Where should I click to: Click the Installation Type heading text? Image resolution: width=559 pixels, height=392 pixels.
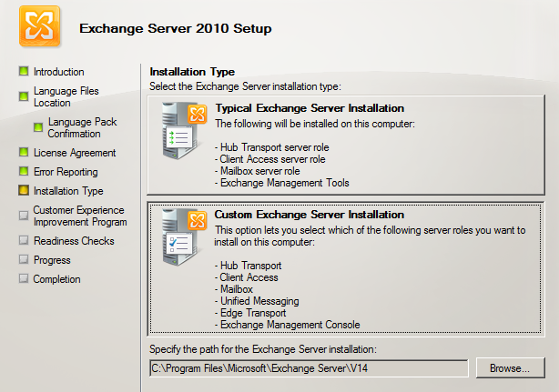pos(192,72)
